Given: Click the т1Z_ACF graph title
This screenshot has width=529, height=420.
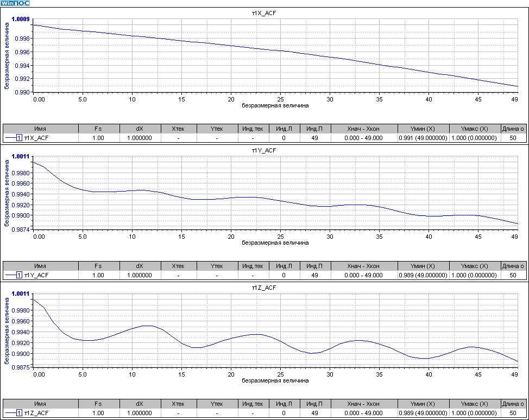Looking at the screenshot, I should click(264, 287).
